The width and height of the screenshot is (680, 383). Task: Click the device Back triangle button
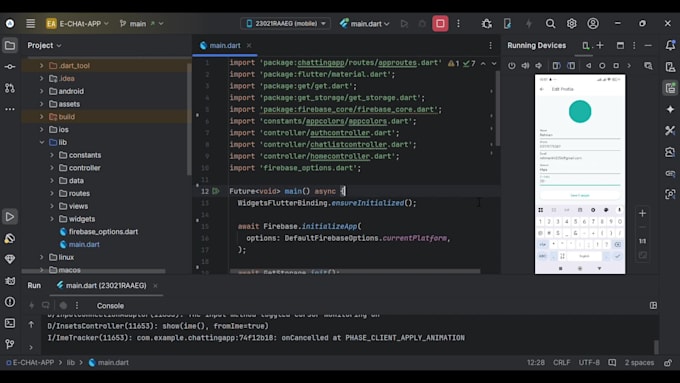[588, 65]
